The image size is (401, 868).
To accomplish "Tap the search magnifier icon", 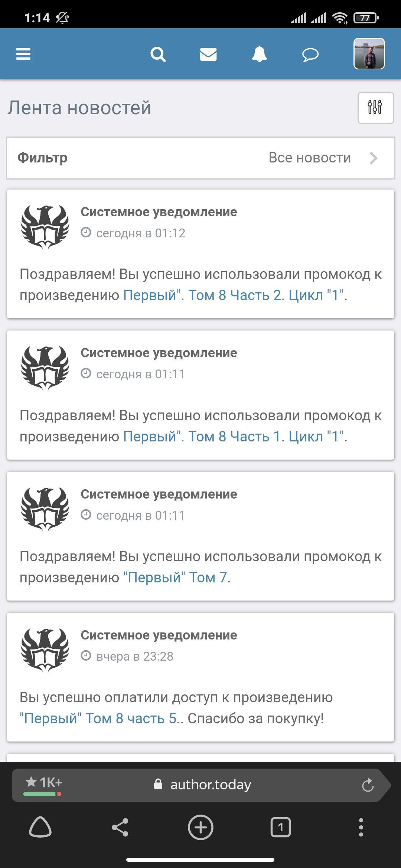I will (x=158, y=55).
